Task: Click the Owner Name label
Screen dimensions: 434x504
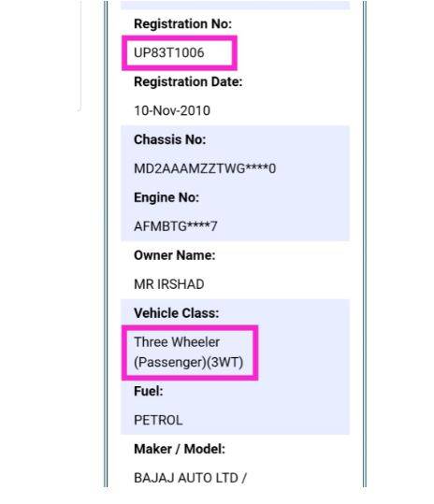Action: 175,255
